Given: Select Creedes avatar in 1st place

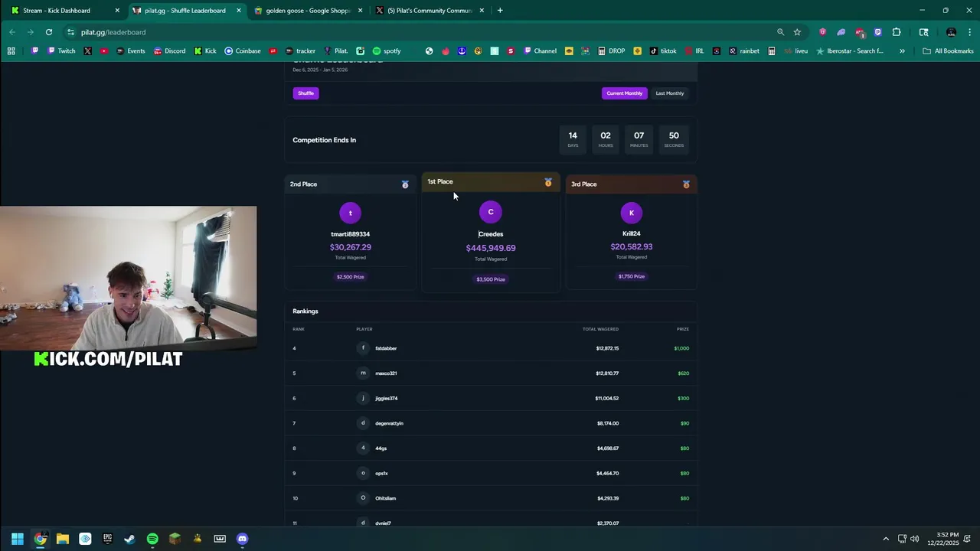Looking at the screenshot, I should point(491,212).
